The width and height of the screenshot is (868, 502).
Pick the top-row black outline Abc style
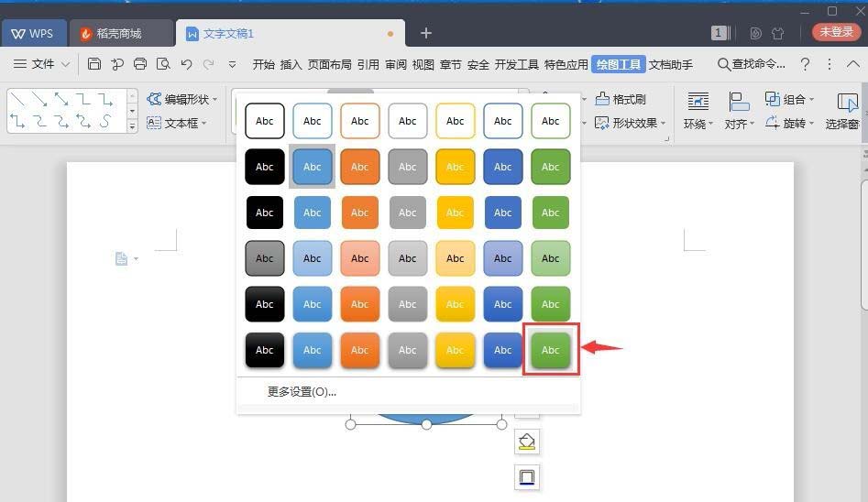click(x=265, y=121)
